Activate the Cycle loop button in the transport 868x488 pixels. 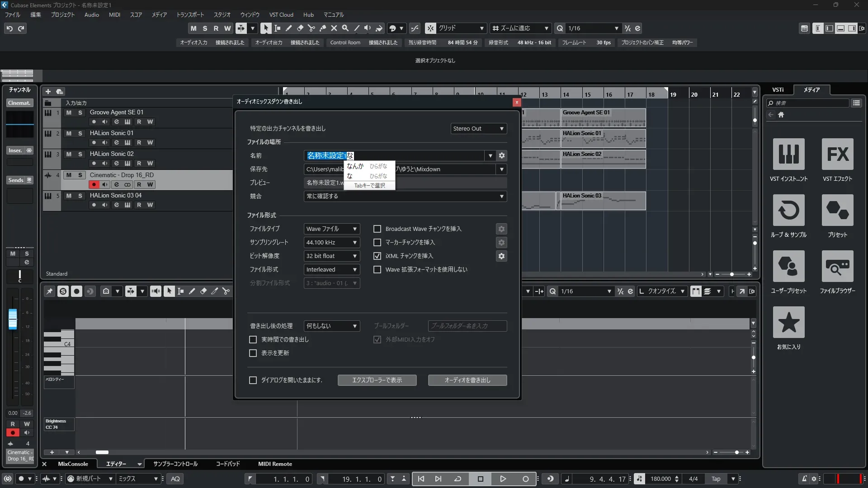pos(458,479)
